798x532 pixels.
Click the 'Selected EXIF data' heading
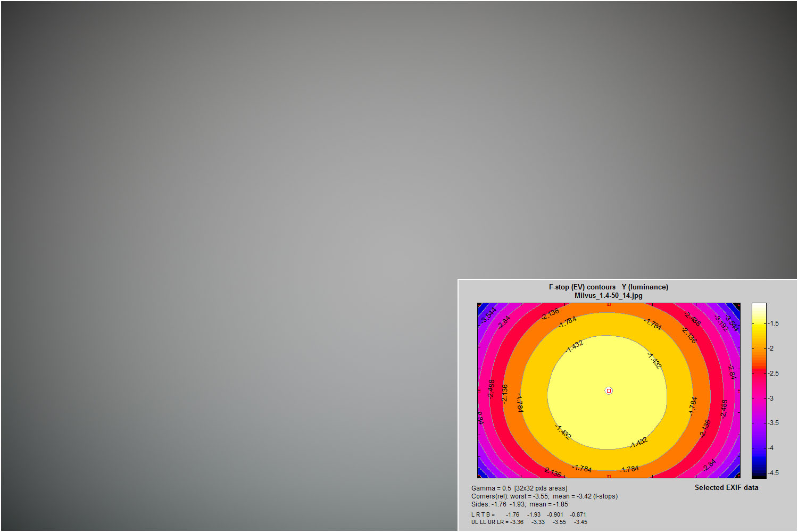point(726,487)
